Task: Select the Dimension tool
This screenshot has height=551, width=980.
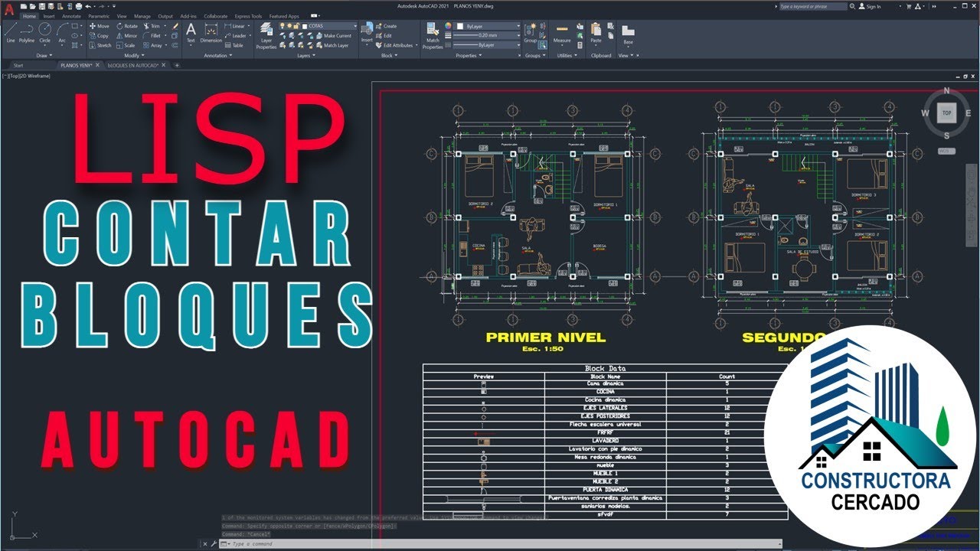Action: click(211, 32)
